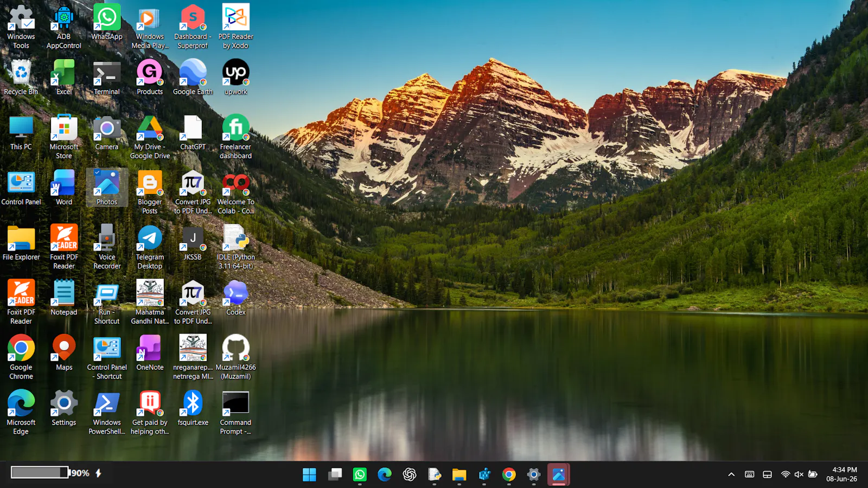Switch to WhatsApp from the taskbar
Viewport: 868px width, 488px height.
[360, 475]
